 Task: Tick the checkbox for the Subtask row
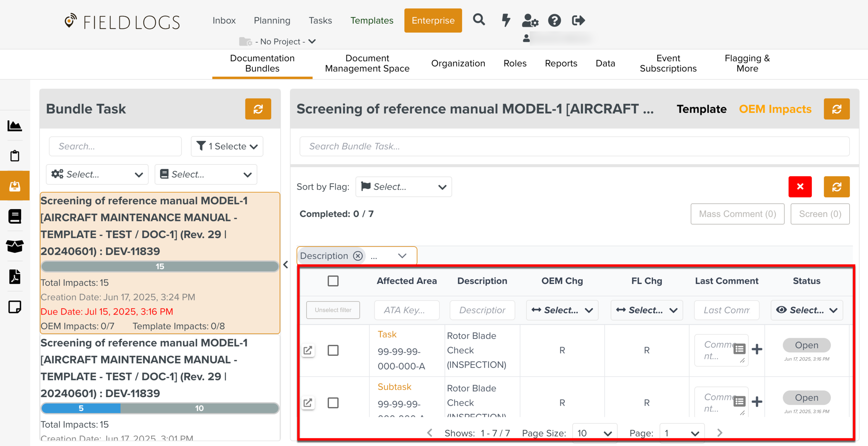pyautogui.click(x=333, y=403)
